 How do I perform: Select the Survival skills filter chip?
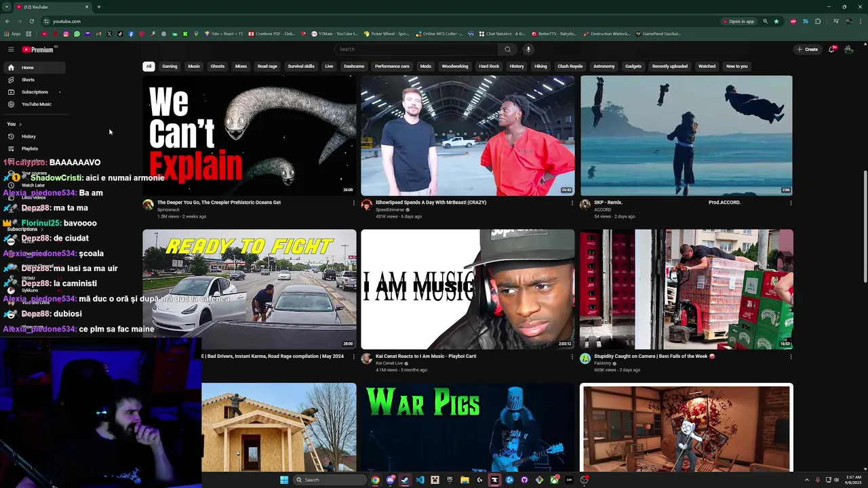pyautogui.click(x=301, y=66)
